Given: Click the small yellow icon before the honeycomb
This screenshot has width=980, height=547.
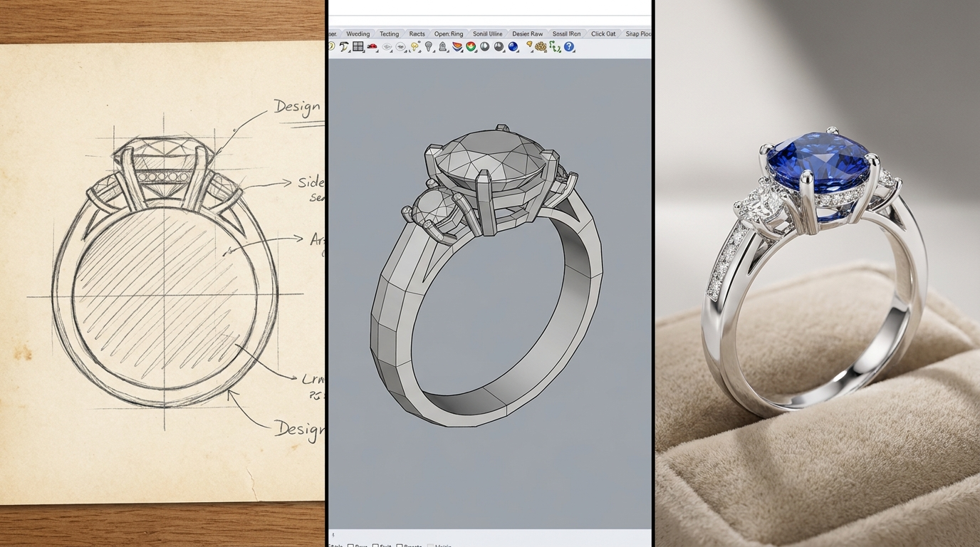Looking at the screenshot, I should pos(529,45).
